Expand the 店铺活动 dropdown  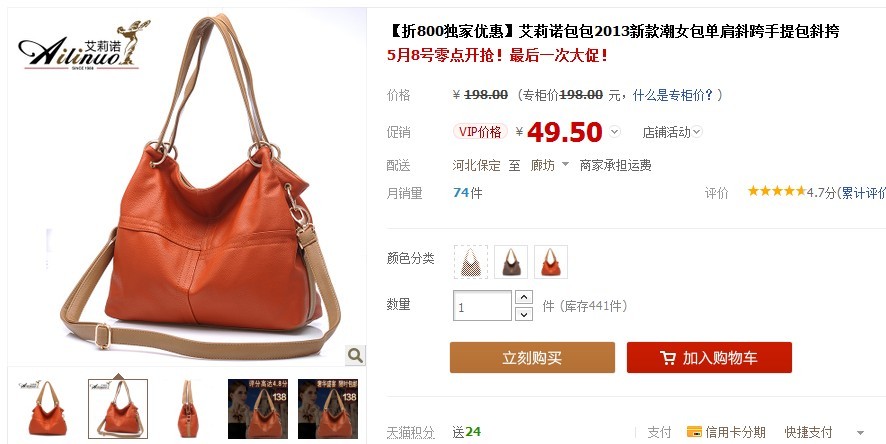pyautogui.click(x=672, y=132)
